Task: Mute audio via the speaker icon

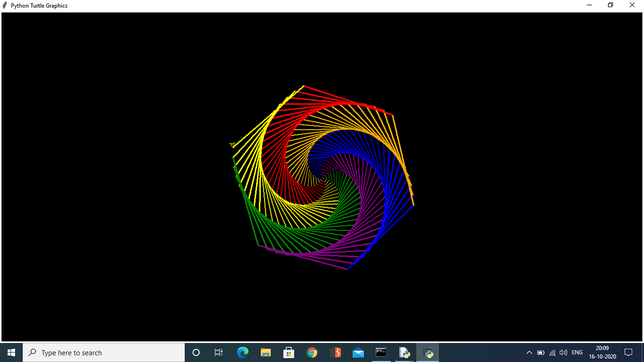Action: tap(563, 353)
